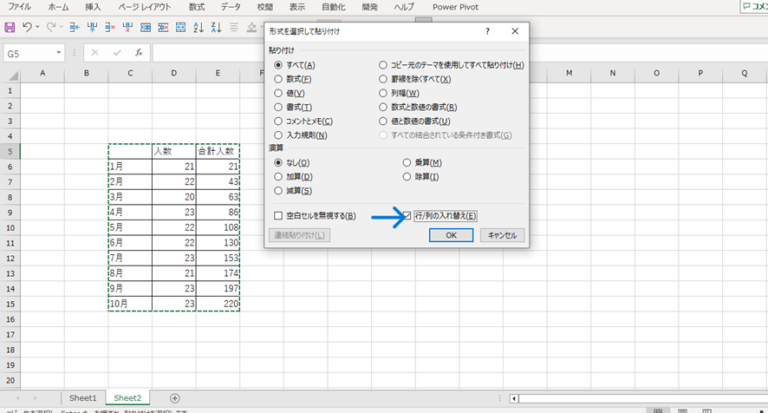Select the 値(V) radio button
The image size is (768, 413).
[x=278, y=93]
